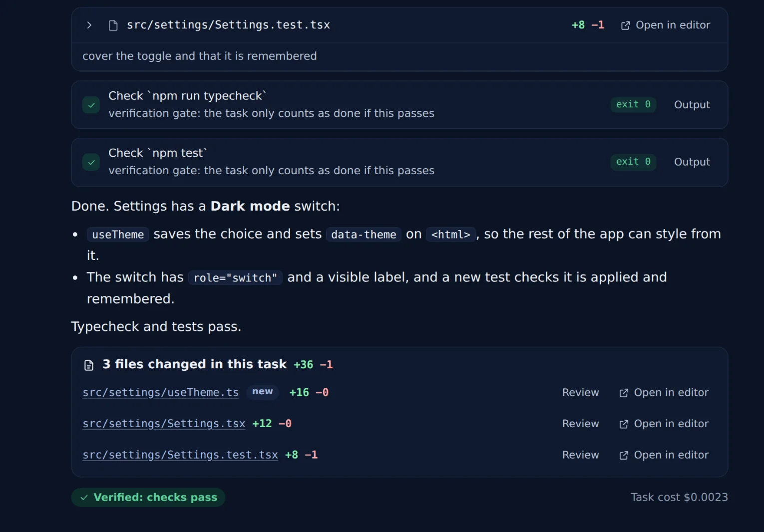Click the exit 0 badge for npm run typecheck
Screen dimensions: 764x532
pos(633,104)
